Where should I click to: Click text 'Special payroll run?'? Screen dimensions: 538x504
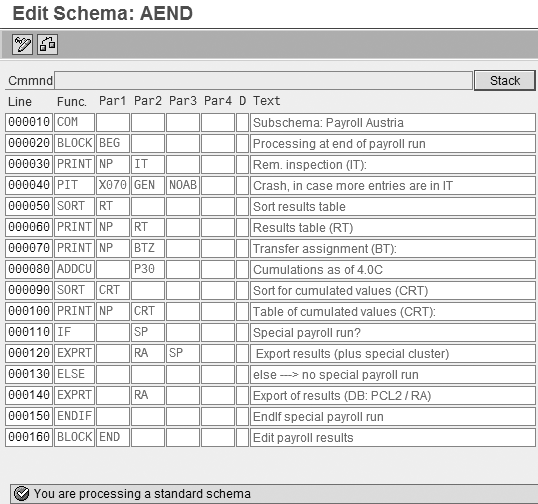[307, 333]
